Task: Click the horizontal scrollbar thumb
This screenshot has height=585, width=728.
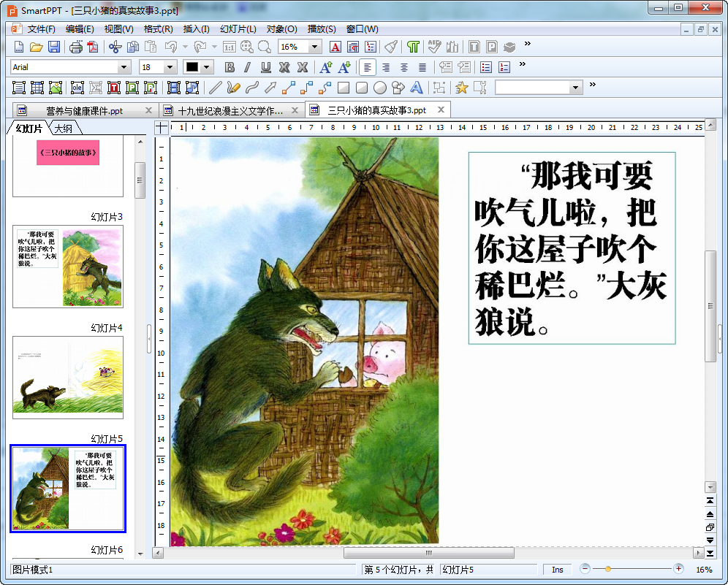Action: 429,553
